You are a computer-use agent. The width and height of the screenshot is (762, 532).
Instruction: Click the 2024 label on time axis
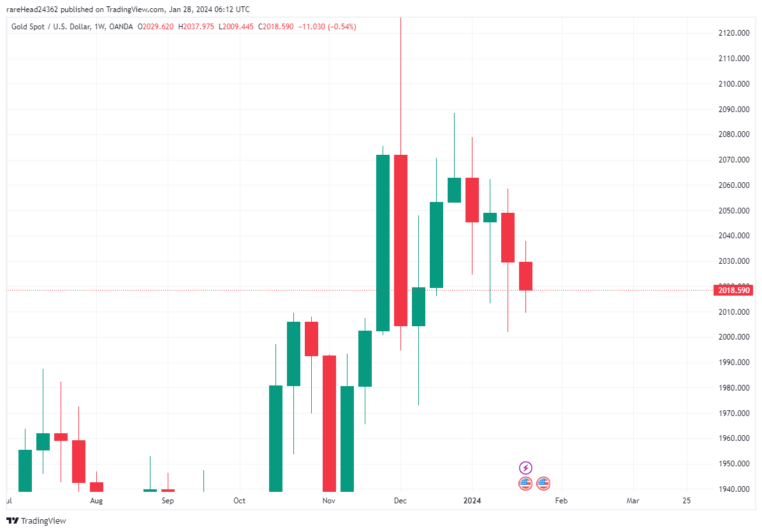(472, 501)
